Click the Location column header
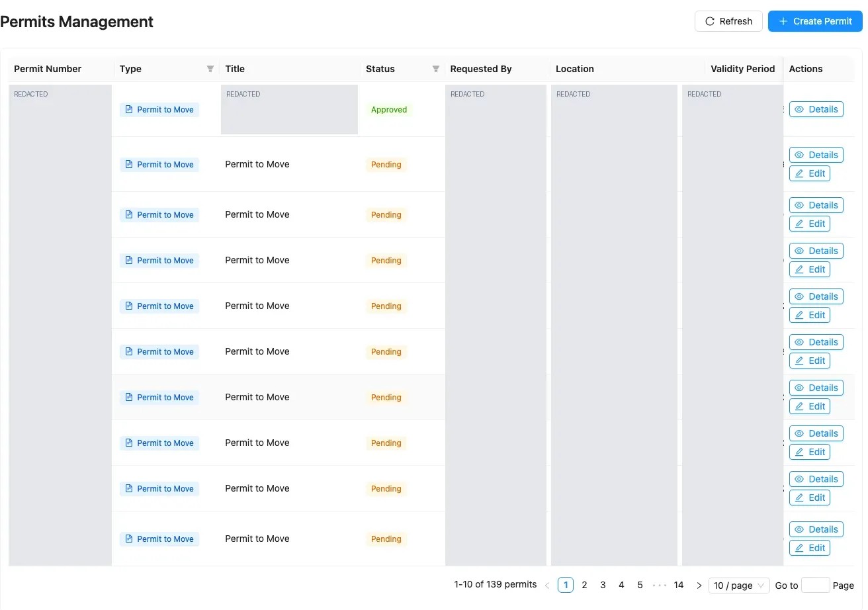 [x=575, y=69]
